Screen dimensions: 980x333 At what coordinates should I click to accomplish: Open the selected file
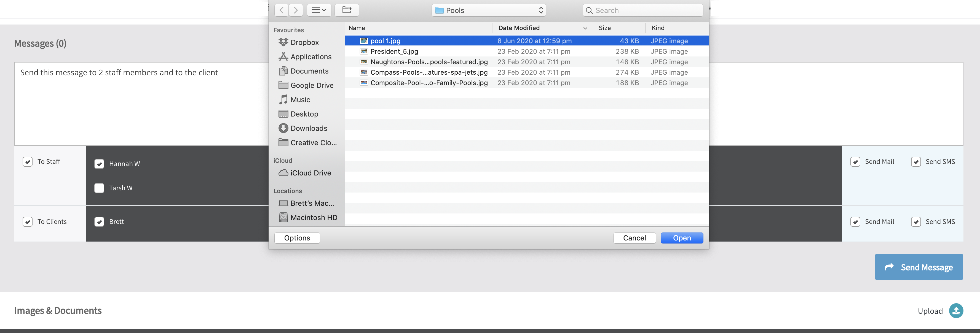pyautogui.click(x=682, y=238)
